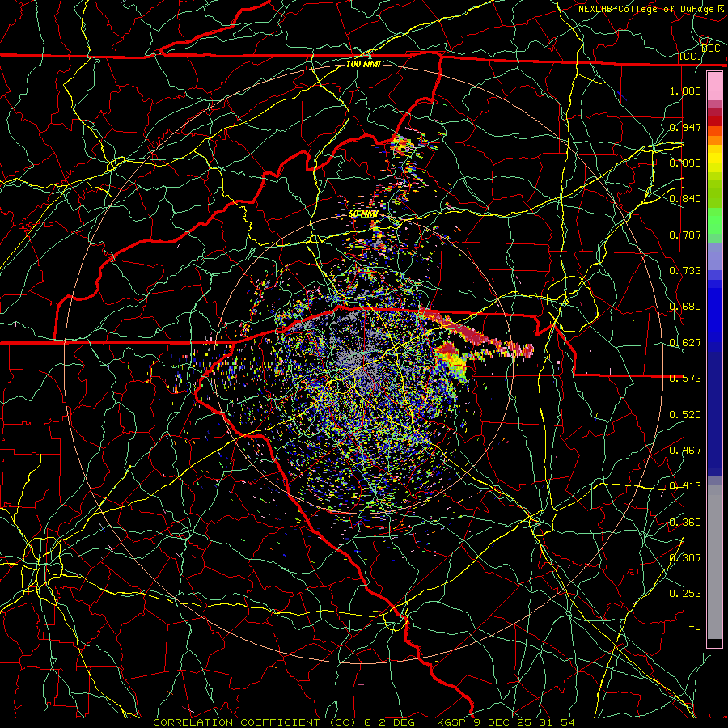Click the [CC] label above the color bar
The image size is (728, 728).
(691, 56)
